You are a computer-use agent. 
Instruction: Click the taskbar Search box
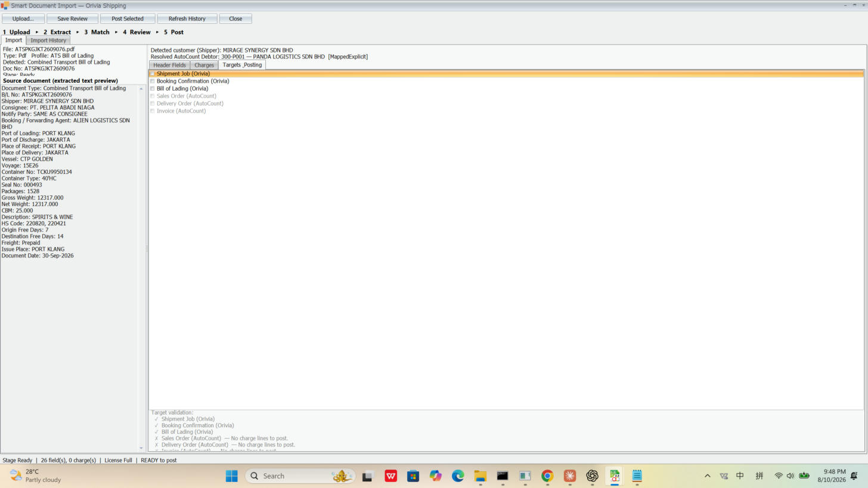click(x=300, y=475)
